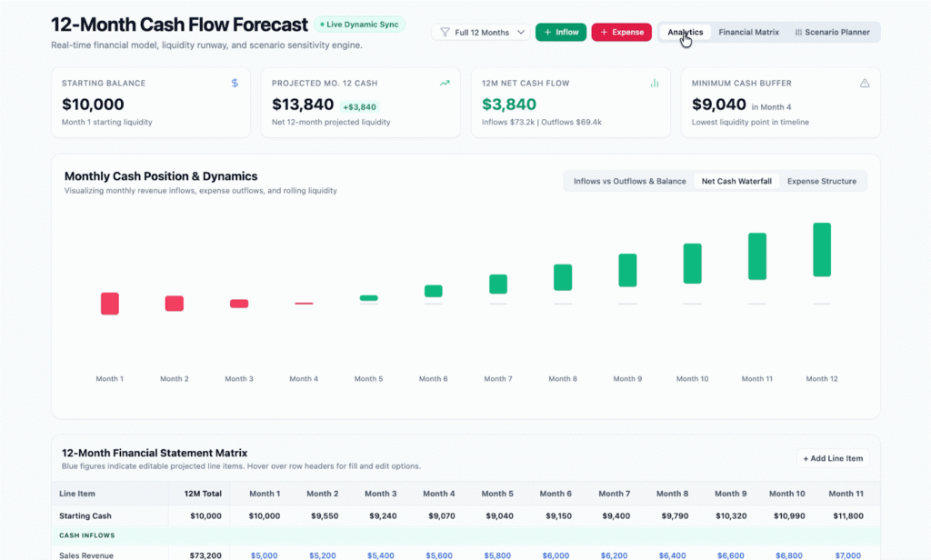The height and width of the screenshot is (560, 931).
Task: Click the green Month 9 waterfall bar
Action: coord(627,270)
